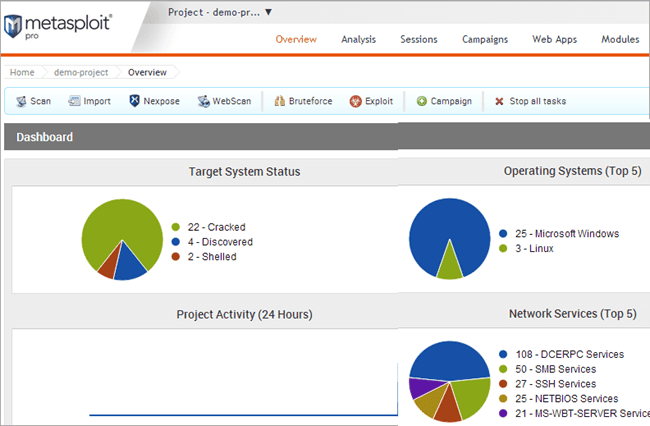
Task: Start the WebScan icon
Action: pyautogui.click(x=204, y=101)
